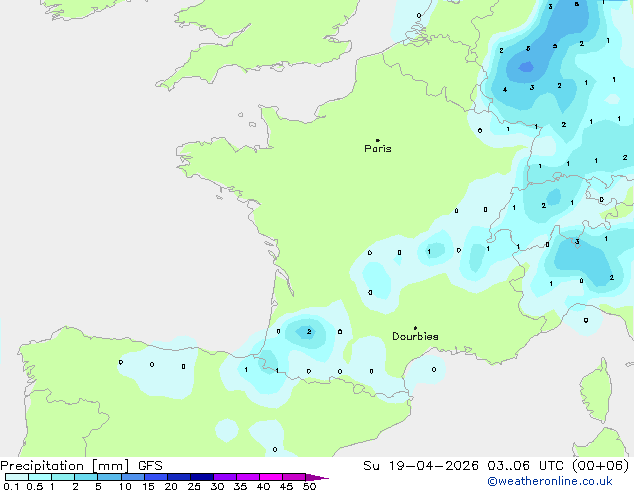Click the Dourbies location label
This screenshot has height=490, width=634.
point(415,336)
